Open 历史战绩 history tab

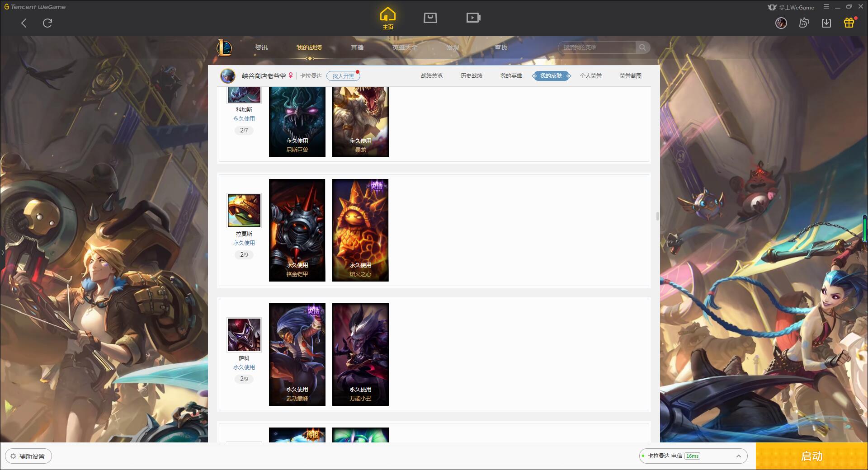[x=472, y=76]
